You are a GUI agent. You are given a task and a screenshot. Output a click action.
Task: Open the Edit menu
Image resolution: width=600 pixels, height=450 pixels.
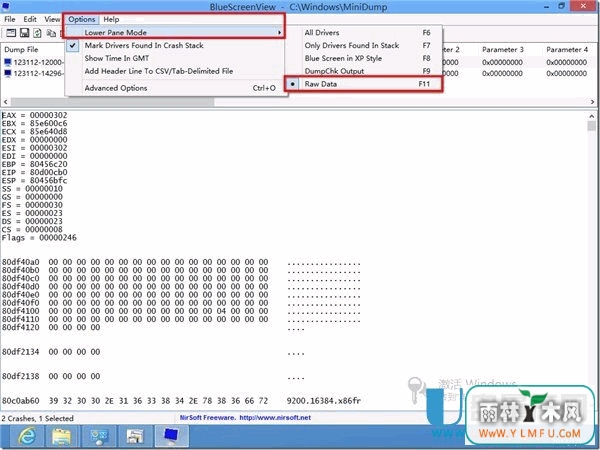coord(30,19)
